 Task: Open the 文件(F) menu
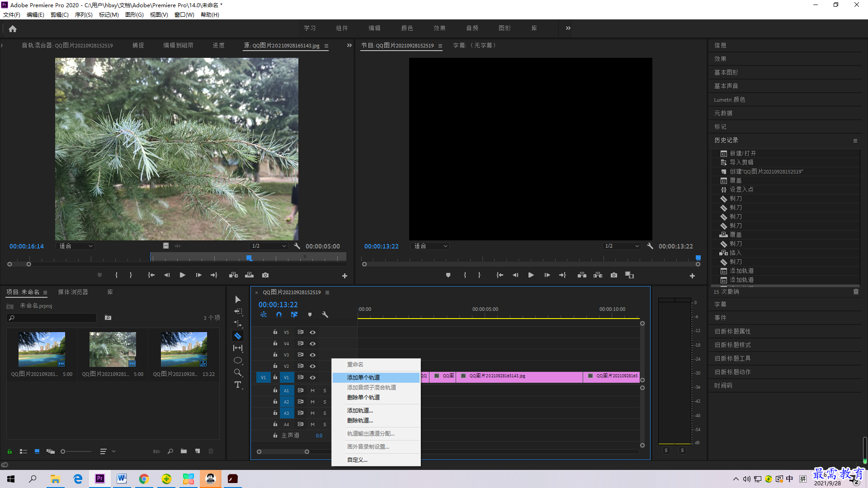click(12, 15)
